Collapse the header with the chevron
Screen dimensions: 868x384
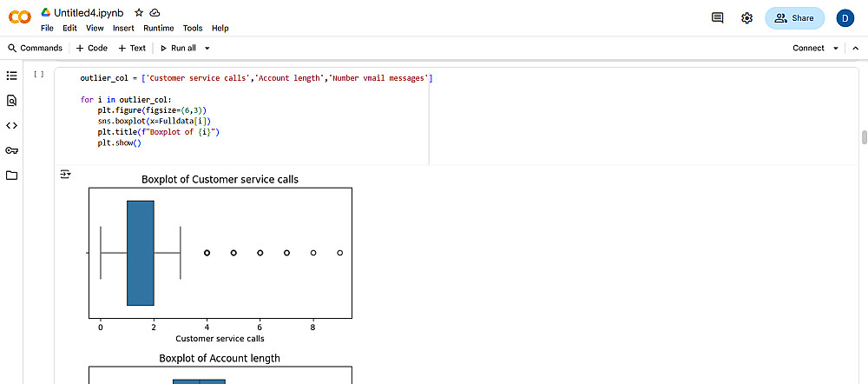pos(853,49)
